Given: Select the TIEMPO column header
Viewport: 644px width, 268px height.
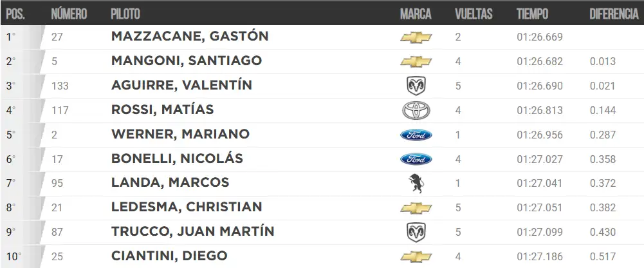Looking at the screenshot, I should click(x=532, y=14).
